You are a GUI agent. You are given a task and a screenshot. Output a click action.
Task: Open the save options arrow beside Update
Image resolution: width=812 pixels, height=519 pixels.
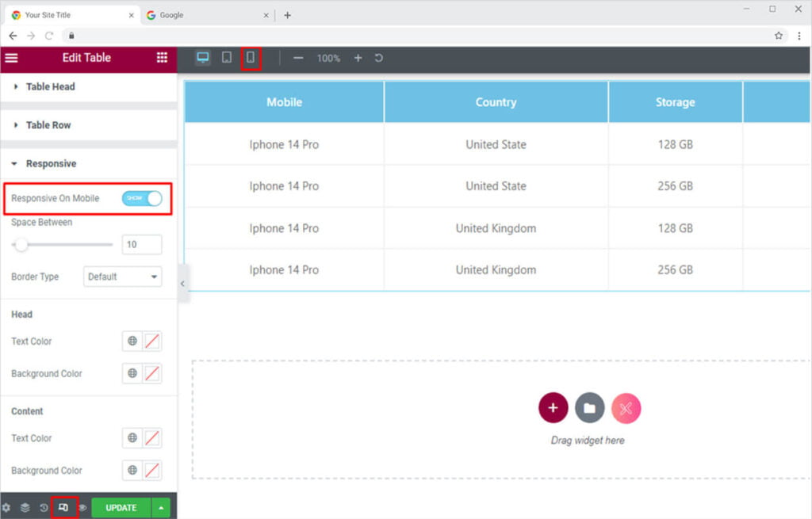(x=161, y=507)
